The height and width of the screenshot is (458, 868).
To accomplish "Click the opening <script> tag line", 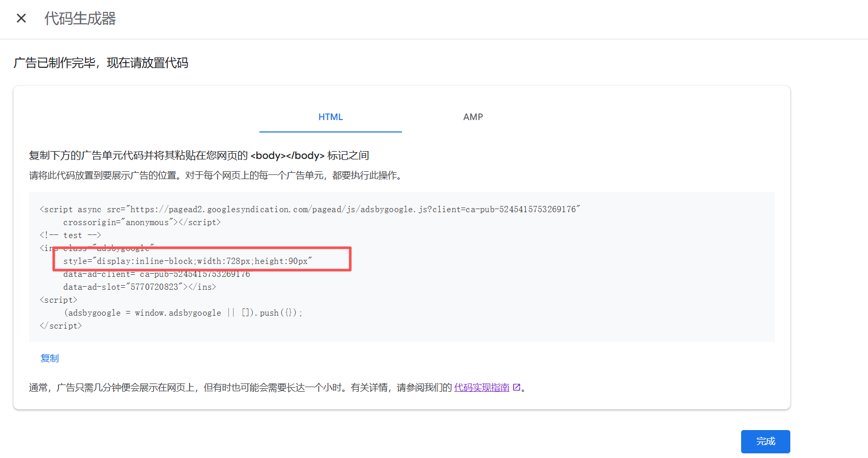I will click(59, 300).
